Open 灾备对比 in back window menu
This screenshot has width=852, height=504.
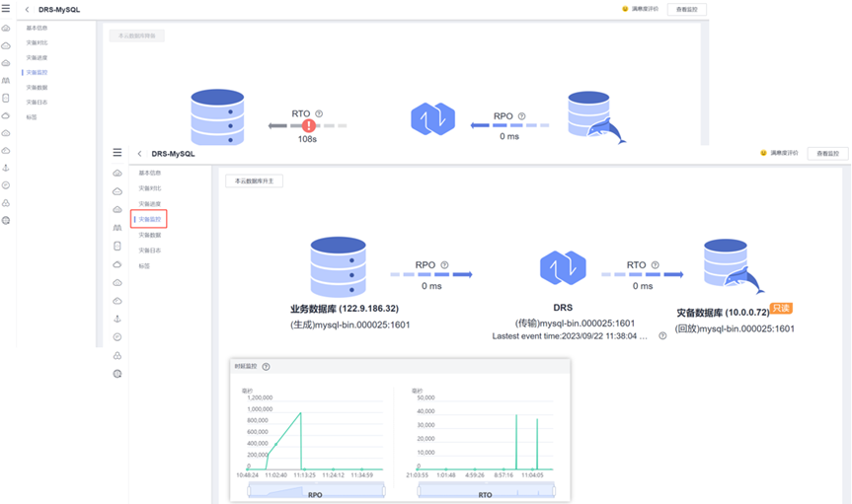(37, 42)
